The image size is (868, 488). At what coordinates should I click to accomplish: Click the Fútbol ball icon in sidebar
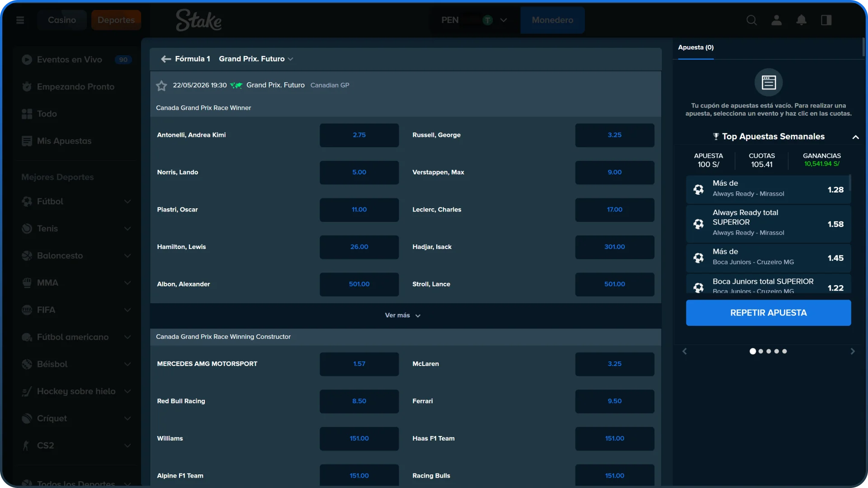(27, 202)
